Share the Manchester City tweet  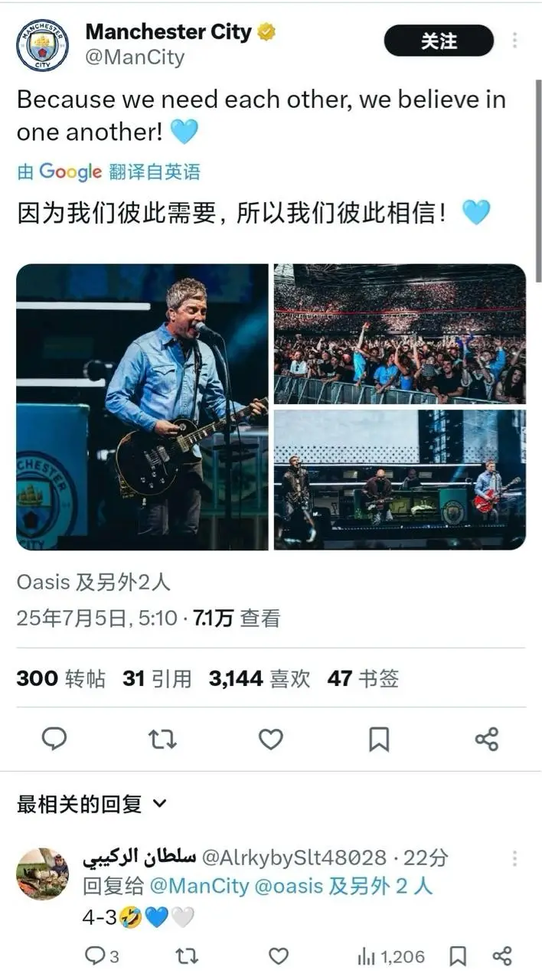click(x=487, y=739)
